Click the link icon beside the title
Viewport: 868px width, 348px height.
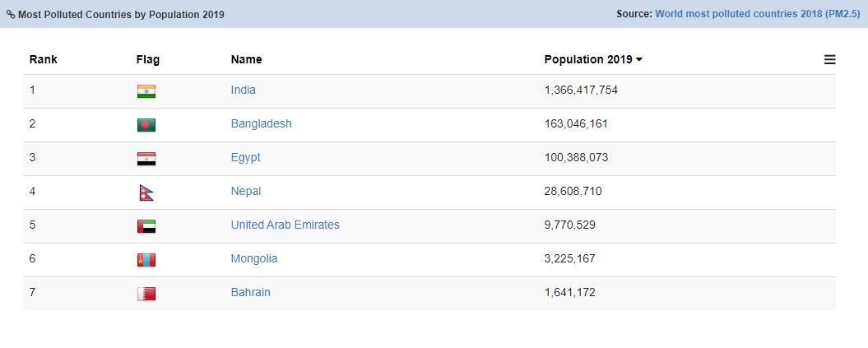coord(10,15)
